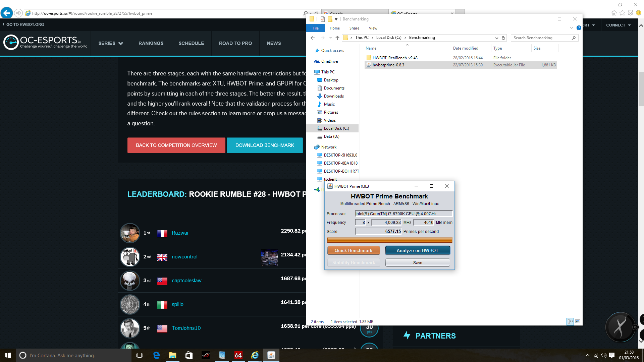Switch Explorer to details view icon
Viewport: 644px width, 362px height.
(x=570, y=321)
